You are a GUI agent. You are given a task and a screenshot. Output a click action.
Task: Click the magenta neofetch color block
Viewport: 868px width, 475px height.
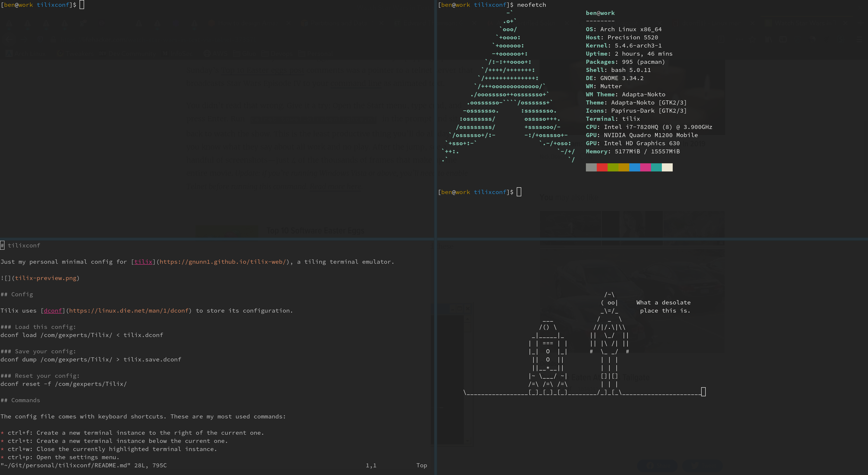tap(645, 167)
